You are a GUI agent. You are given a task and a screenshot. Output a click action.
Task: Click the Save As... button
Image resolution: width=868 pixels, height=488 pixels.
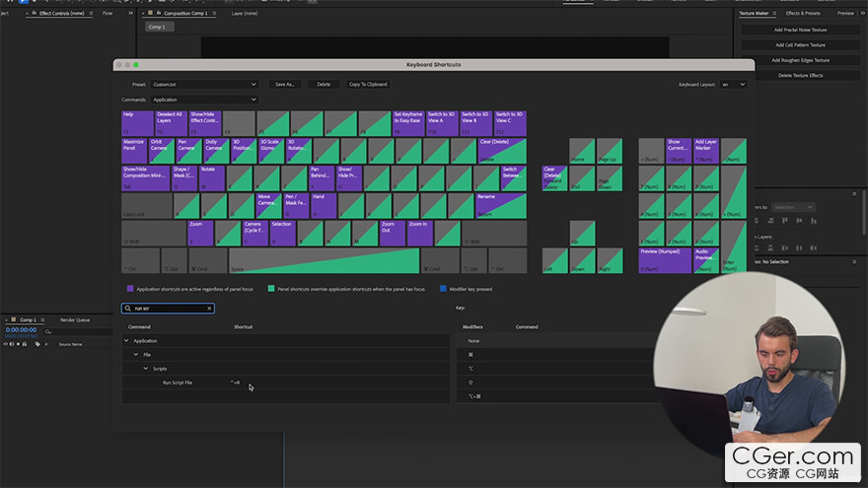pos(285,85)
